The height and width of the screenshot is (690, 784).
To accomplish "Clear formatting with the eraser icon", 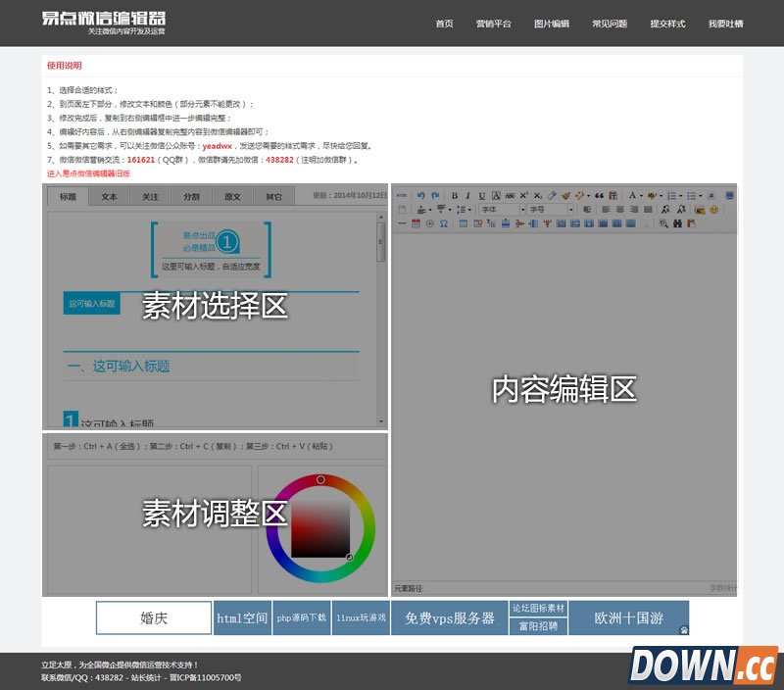I will (x=552, y=195).
